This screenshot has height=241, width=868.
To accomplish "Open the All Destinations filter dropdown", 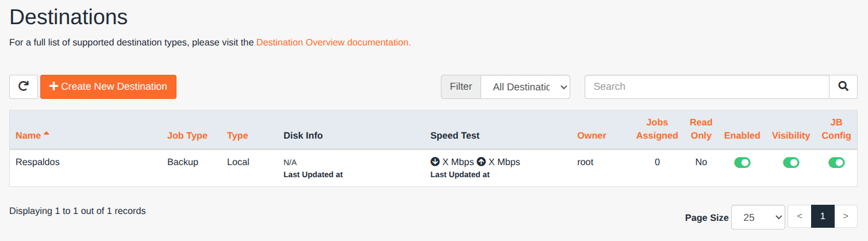I will (x=525, y=87).
